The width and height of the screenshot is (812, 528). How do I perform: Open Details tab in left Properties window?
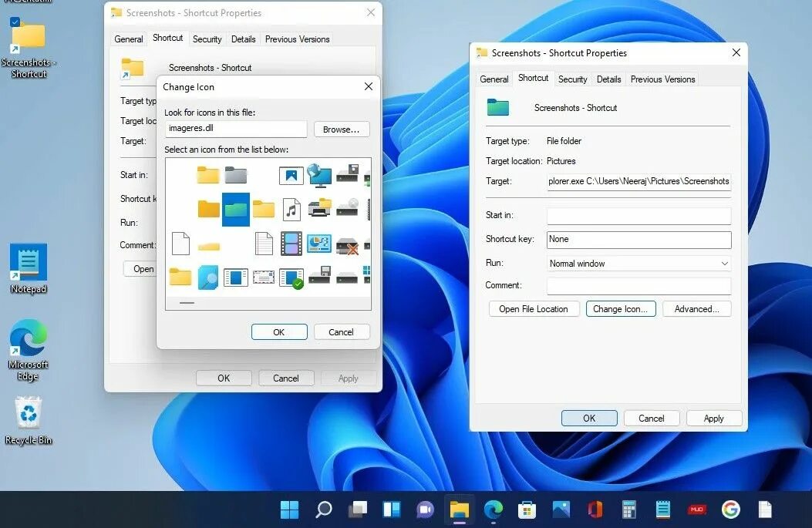pyautogui.click(x=243, y=39)
